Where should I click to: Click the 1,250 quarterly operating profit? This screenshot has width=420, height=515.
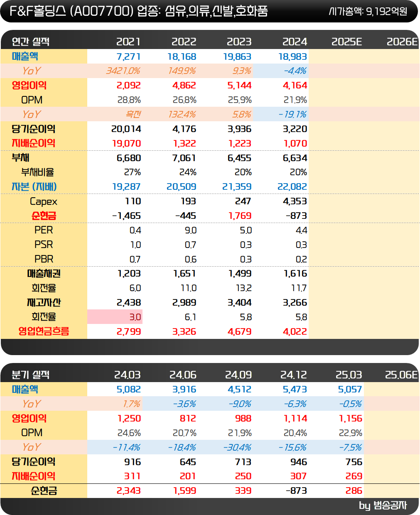click(129, 418)
